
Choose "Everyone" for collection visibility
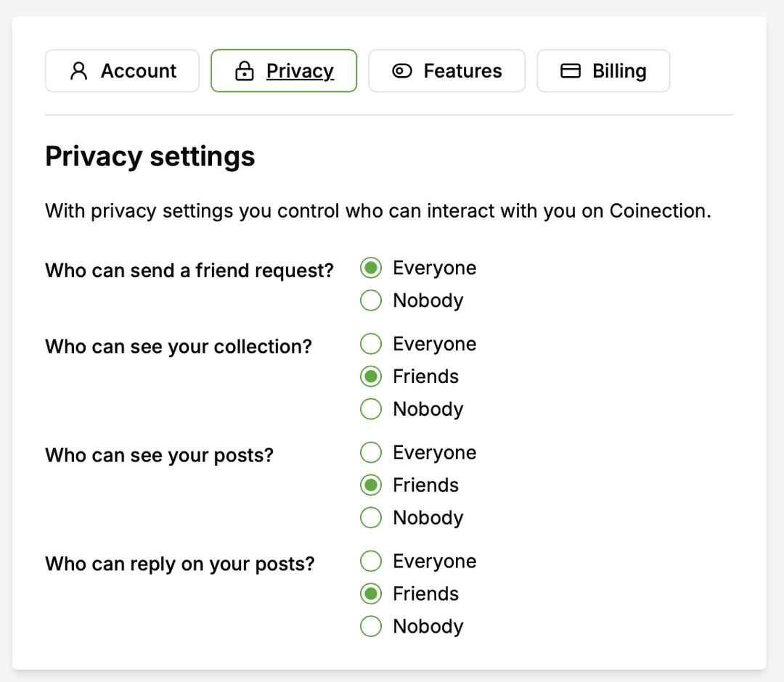point(371,343)
